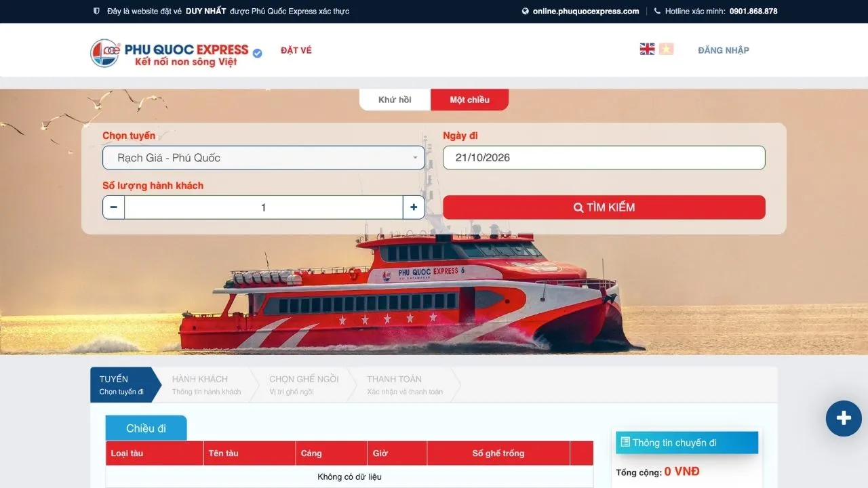This screenshot has height=488, width=868.
Task: Click the list icon in Thông tin chuyến đi
Action: tap(625, 442)
